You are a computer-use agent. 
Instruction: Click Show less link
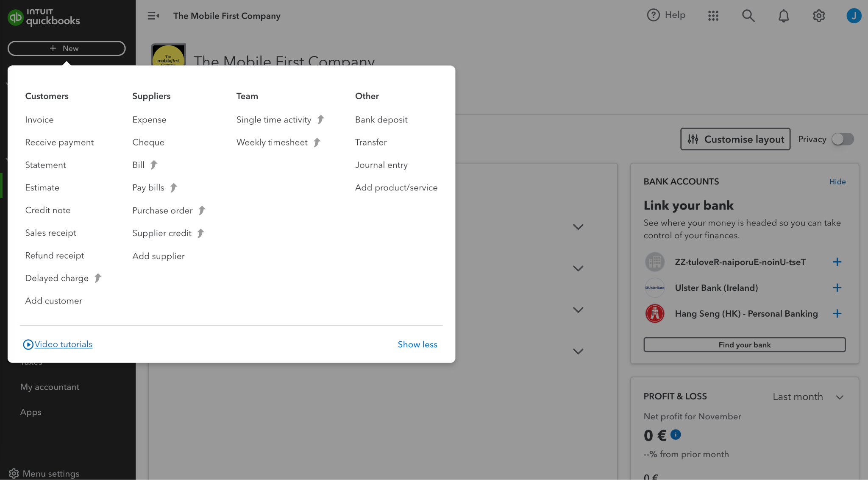[x=418, y=344]
